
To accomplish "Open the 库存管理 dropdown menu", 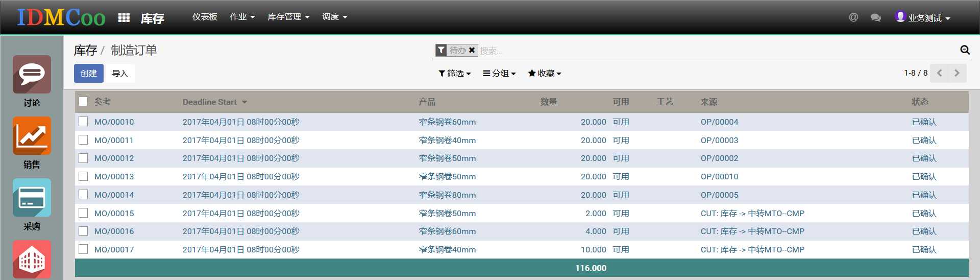I will pos(288,17).
